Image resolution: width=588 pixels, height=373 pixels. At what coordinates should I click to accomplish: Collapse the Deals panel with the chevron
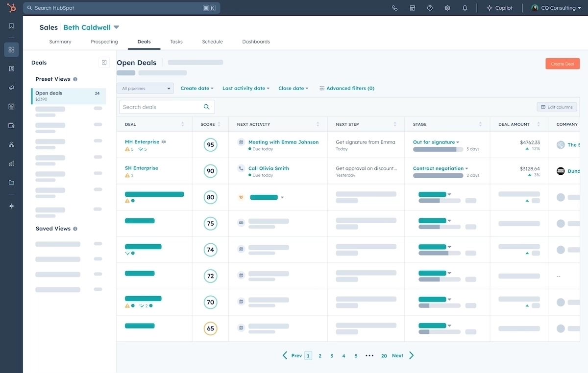(104, 62)
